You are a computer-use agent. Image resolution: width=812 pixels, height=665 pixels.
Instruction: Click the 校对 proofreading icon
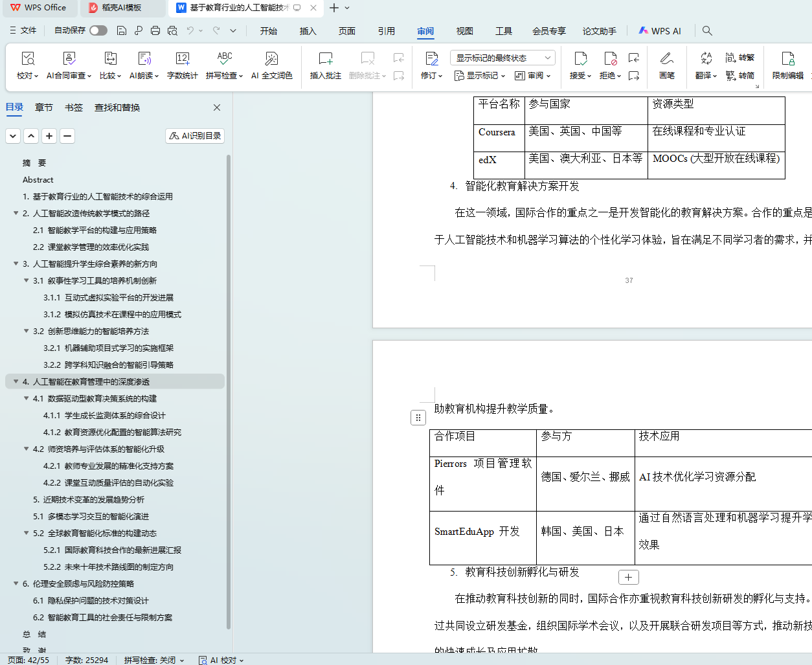coord(27,59)
